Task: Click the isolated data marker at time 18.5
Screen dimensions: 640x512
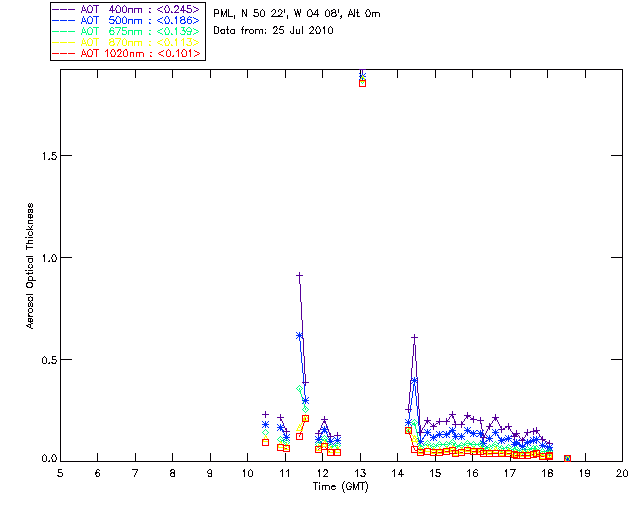Action: pyautogui.click(x=567, y=459)
